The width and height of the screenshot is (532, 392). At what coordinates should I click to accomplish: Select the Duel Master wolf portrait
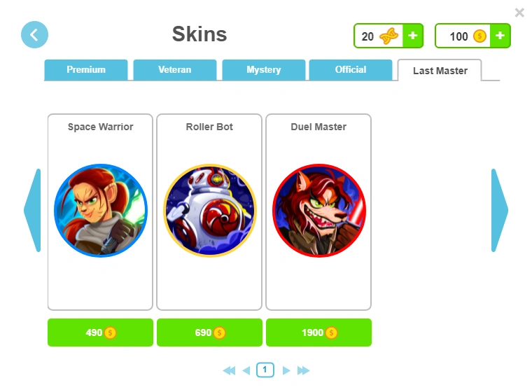click(x=319, y=211)
